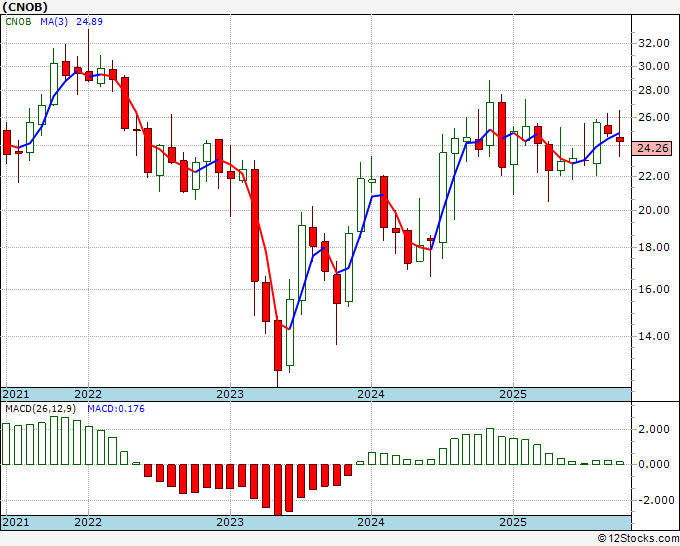The image size is (680, 546).
Task: Click the (CNOB) chart title
Action: click(x=25, y=7)
